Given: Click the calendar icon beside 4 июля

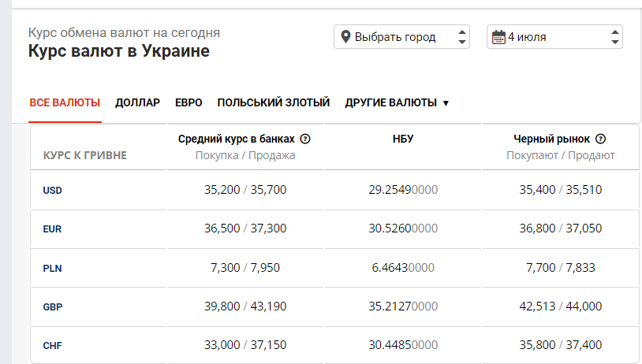Looking at the screenshot, I should [x=498, y=37].
